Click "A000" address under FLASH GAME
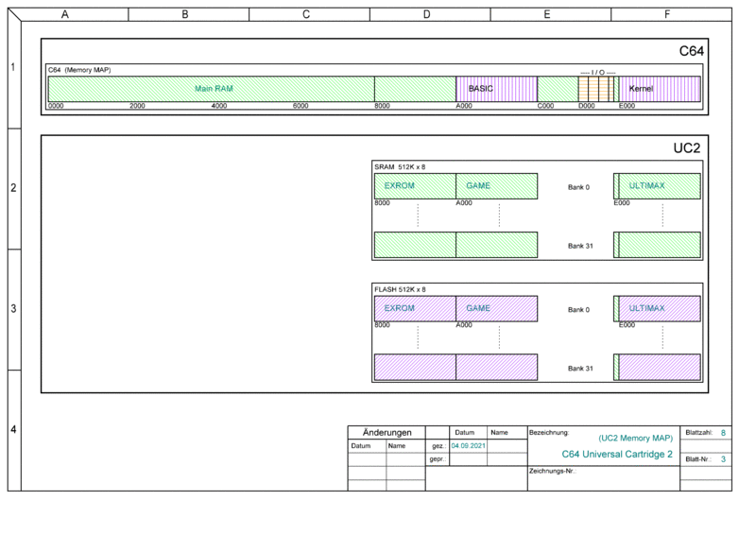 tap(464, 325)
